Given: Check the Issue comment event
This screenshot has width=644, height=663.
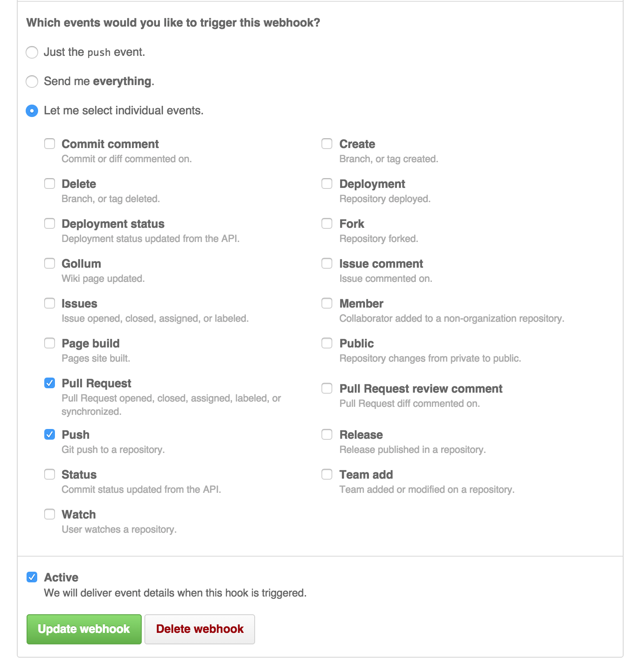Looking at the screenshot, I should tap(327, 263).
